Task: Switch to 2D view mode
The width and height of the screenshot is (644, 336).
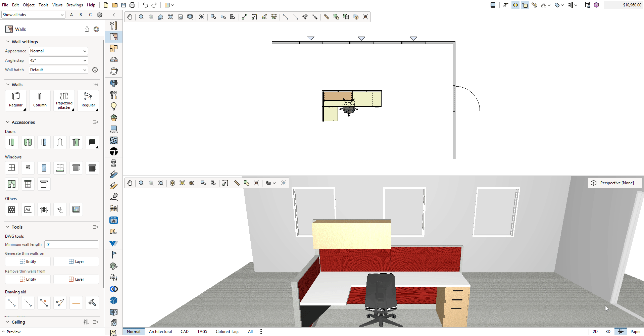Action: [x=595, y=332]
